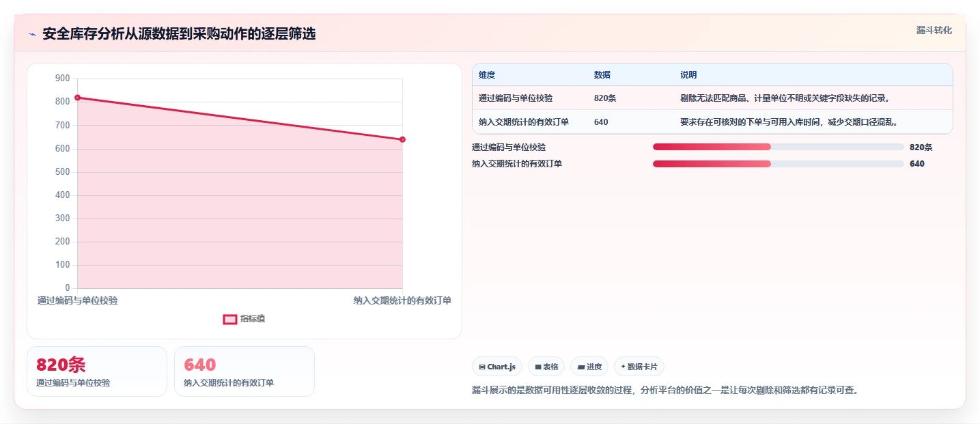Select the 进度 tag chip
Screen dimensions: 980x424
tap(589, 367)
